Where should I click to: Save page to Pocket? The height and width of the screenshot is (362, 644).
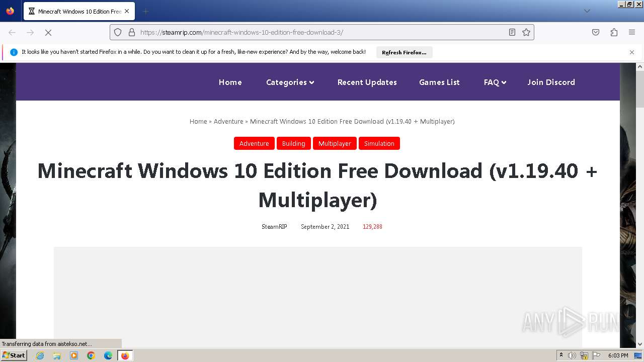[596, 32]
